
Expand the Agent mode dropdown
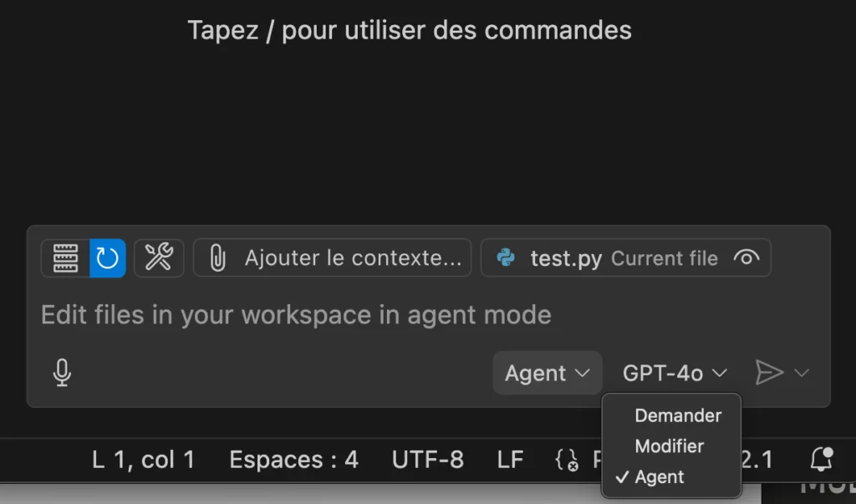(547, 373)
